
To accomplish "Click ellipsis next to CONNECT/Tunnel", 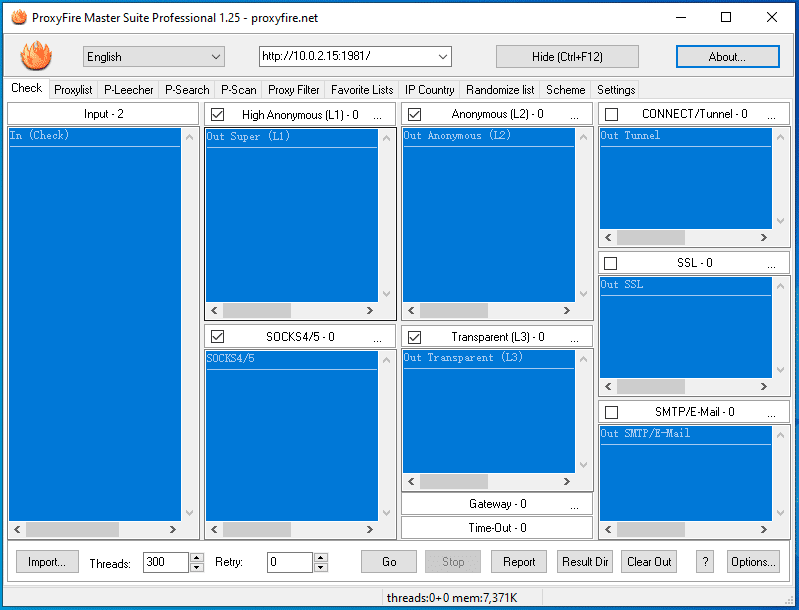I will click(771, 115).
